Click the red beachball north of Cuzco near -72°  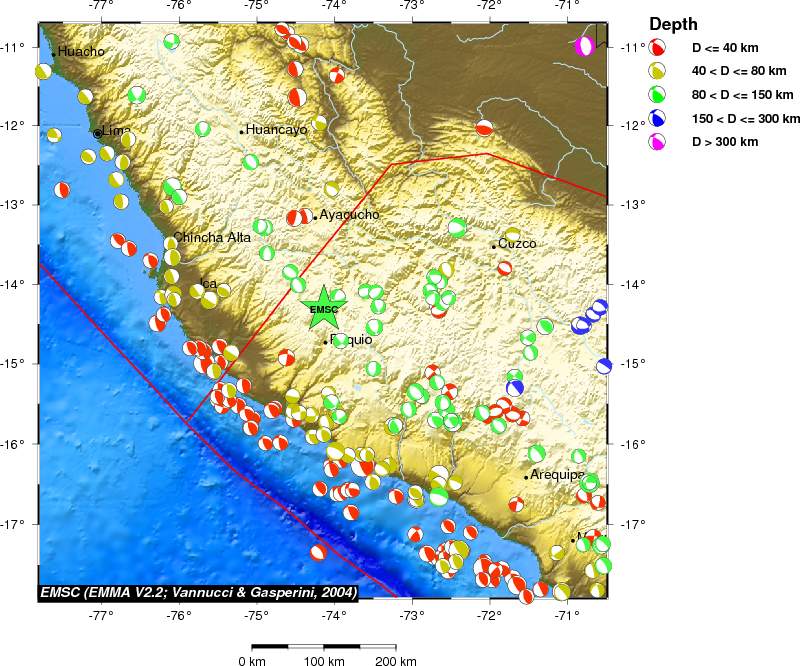[x=484, y=128]
